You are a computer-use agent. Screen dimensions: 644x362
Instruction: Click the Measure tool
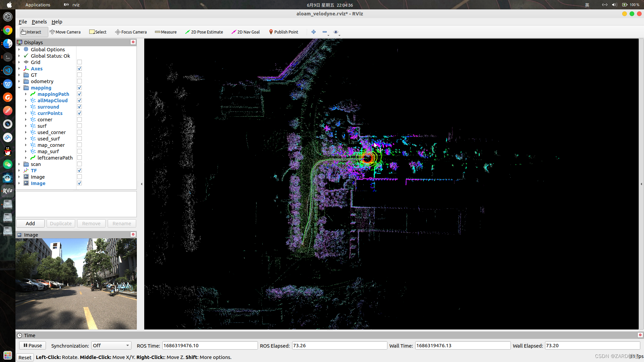[x=166, y=32]
